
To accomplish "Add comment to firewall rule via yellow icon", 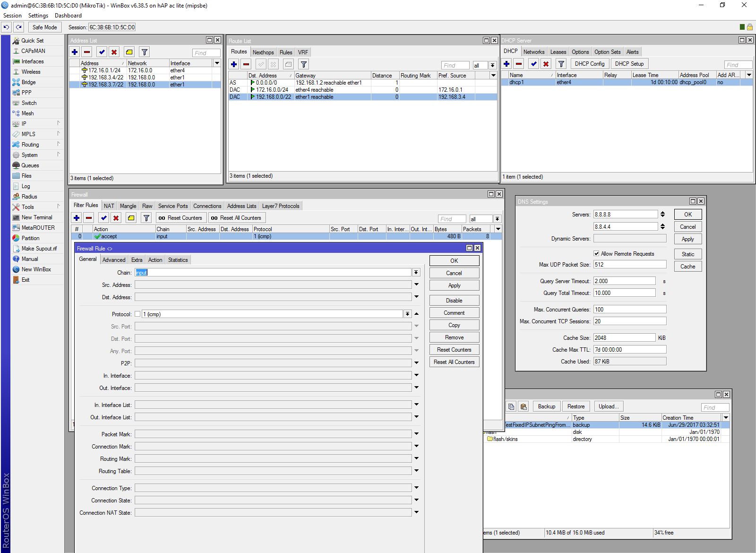I will pos(131,218).
